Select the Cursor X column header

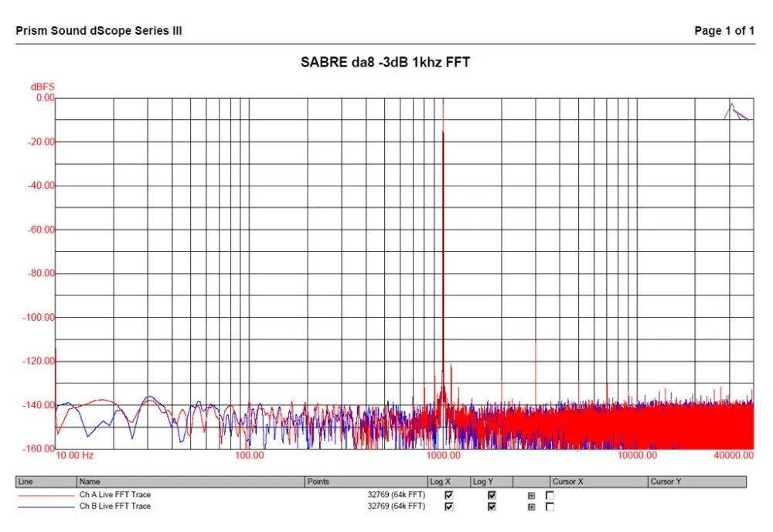598,482
